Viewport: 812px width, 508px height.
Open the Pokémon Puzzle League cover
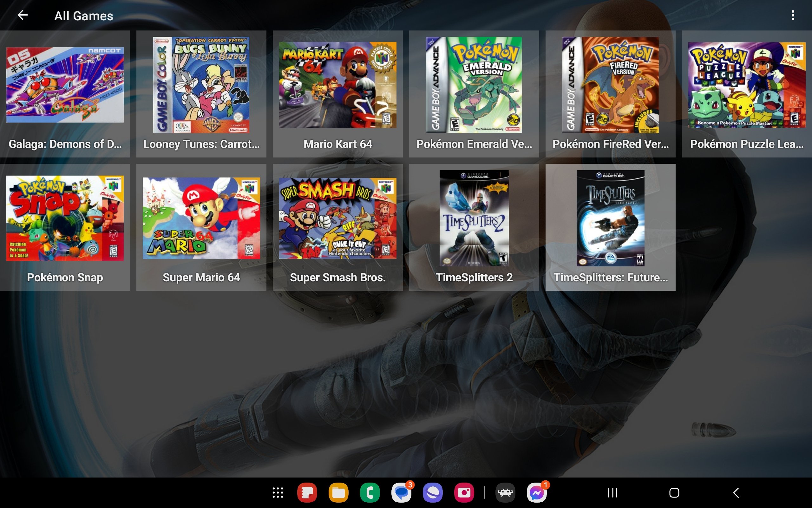pos(747,85)
